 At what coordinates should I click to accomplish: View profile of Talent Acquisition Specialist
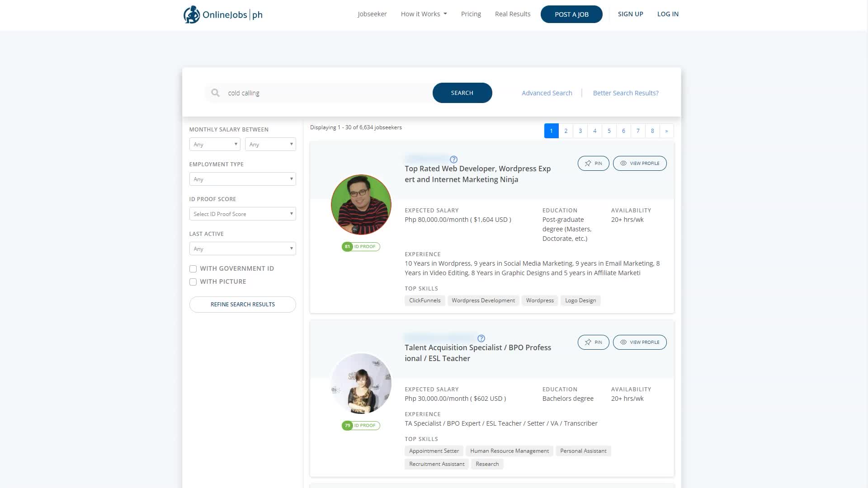coord(639,343)
